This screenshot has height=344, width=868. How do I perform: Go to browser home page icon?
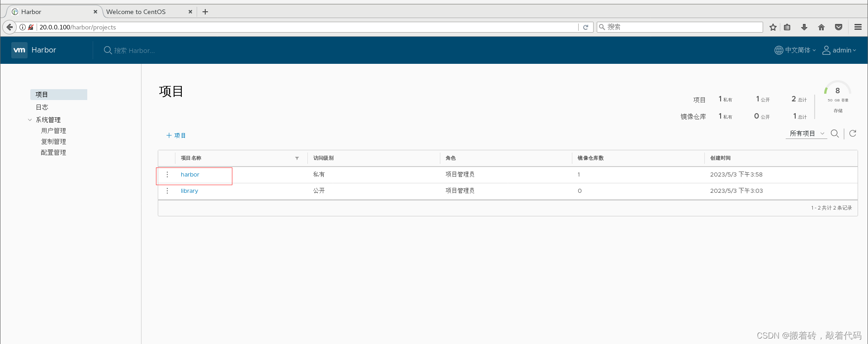[821, 27]
